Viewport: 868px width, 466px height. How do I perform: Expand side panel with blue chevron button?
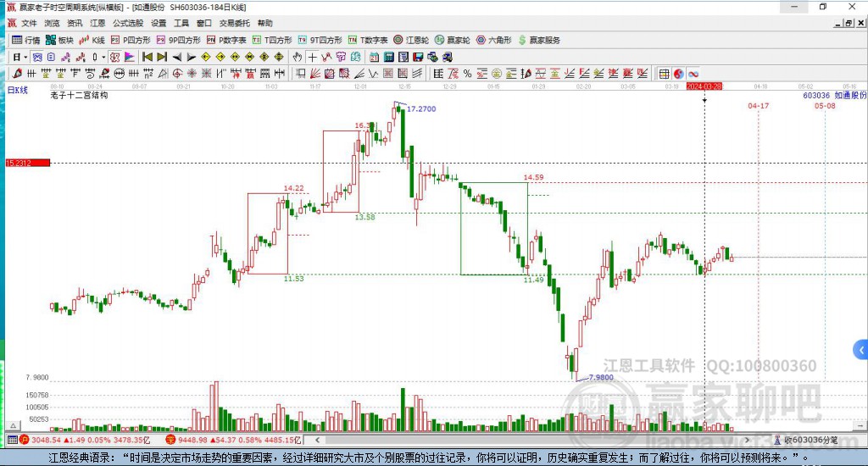click(861, 350)
